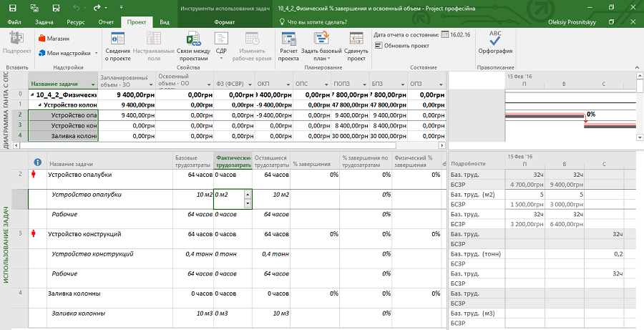The height and width of the screenshot is (330, 644).
Task: Click the lightbulb Tell Me icon
Action: pyautogui.click(x=282, y=21)
